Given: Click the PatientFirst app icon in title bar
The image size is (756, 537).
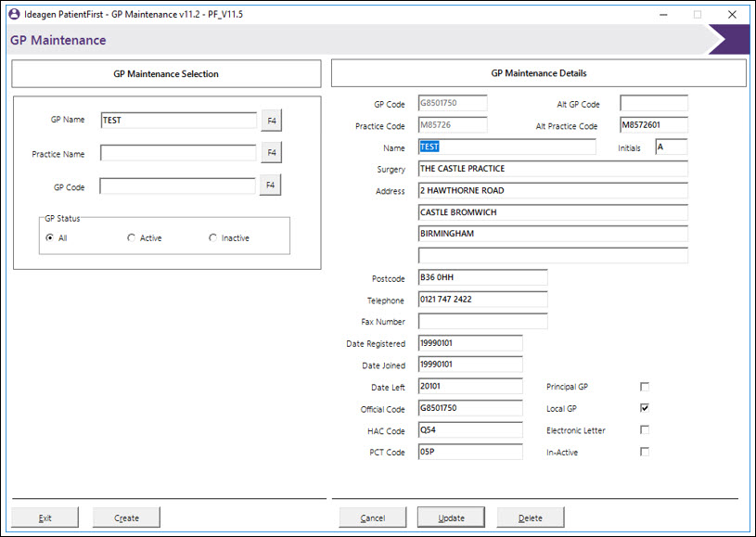Looking at the screenshot, I should pyautogui.click(x=15, y=14).
